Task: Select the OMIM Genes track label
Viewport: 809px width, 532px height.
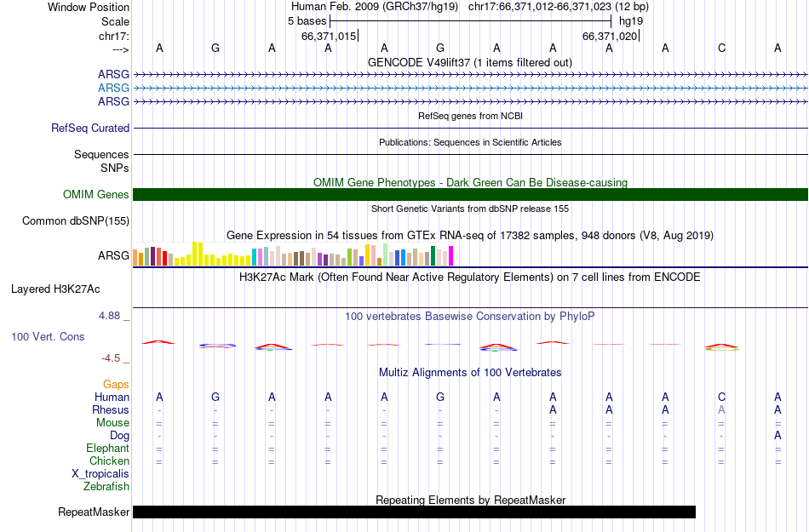Action: [96, 194]
